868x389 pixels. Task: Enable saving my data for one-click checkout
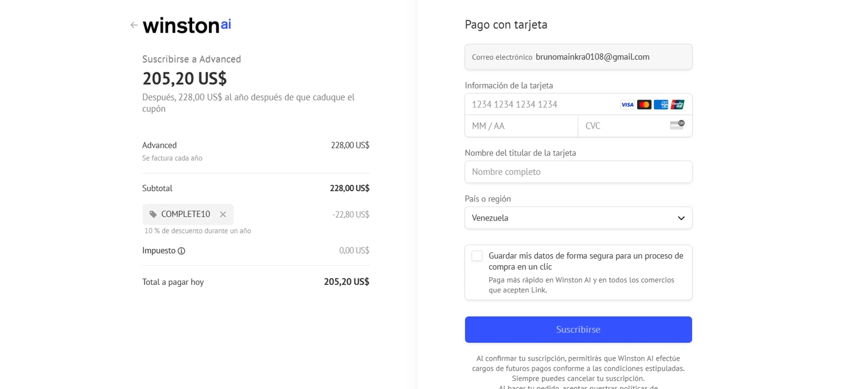tap(477, 256)
